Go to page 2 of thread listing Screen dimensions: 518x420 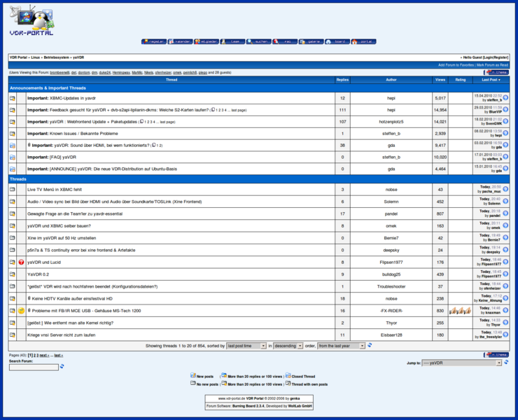34,356
